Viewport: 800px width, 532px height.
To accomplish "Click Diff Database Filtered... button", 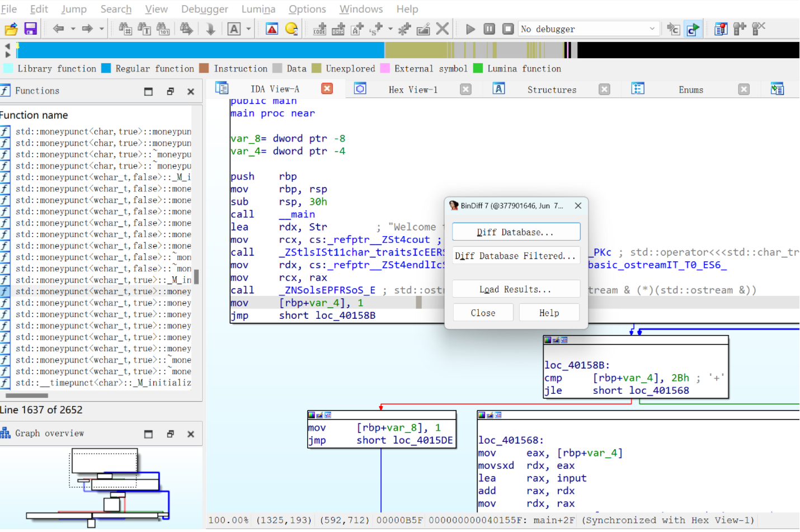I will click(x=516, y=256).
